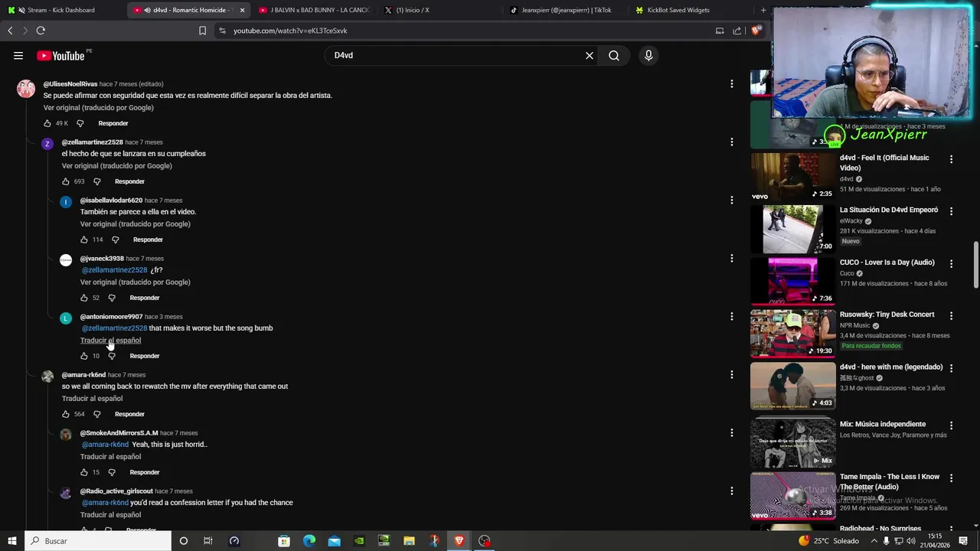Reload the page in the browser toolbar

41,31
